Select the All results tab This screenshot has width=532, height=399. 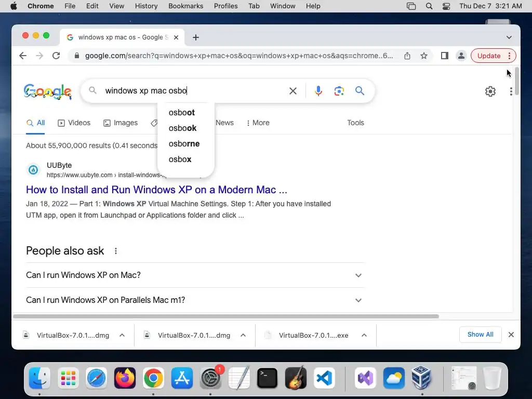(x=36, y=123)
